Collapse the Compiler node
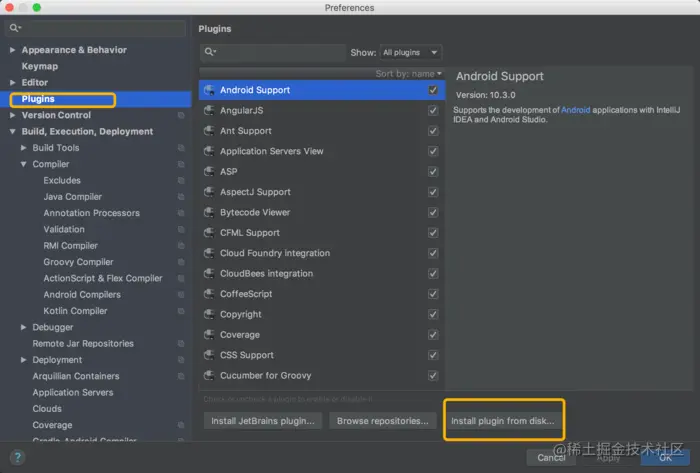 click(x=24, y=164)
